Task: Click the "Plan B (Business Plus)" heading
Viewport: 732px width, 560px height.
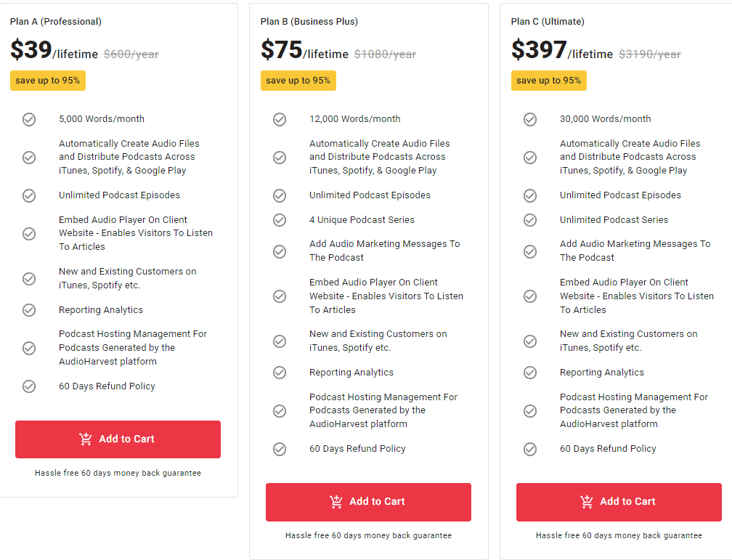Action: (x=308, y=22)
